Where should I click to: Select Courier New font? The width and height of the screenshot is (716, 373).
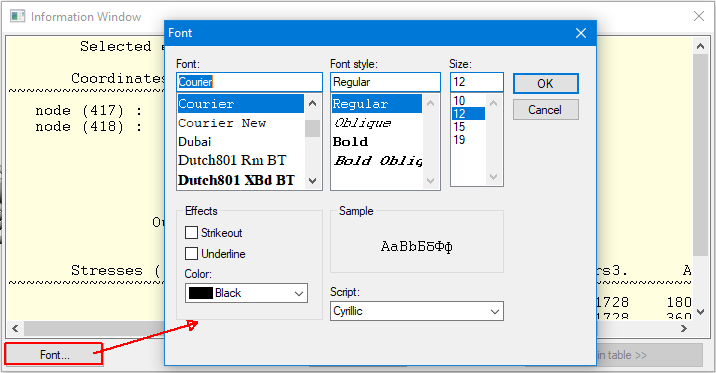[241, 123]
